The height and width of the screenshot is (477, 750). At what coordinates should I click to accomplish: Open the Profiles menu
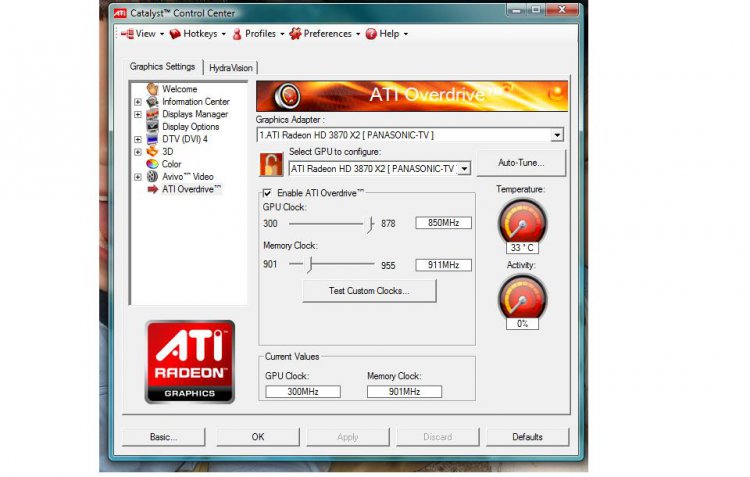click(x=259, y=34)
